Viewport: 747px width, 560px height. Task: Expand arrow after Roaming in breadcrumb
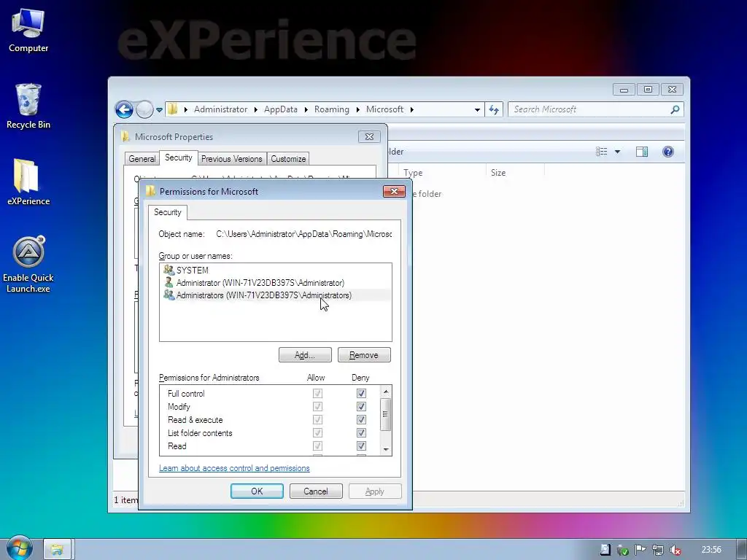click(357, 109)
